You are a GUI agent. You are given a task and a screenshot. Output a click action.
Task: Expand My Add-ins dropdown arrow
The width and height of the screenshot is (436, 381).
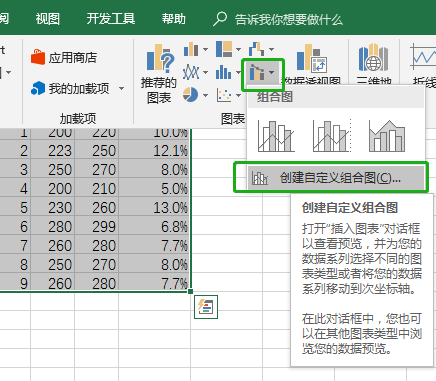[x=122, y=89]
